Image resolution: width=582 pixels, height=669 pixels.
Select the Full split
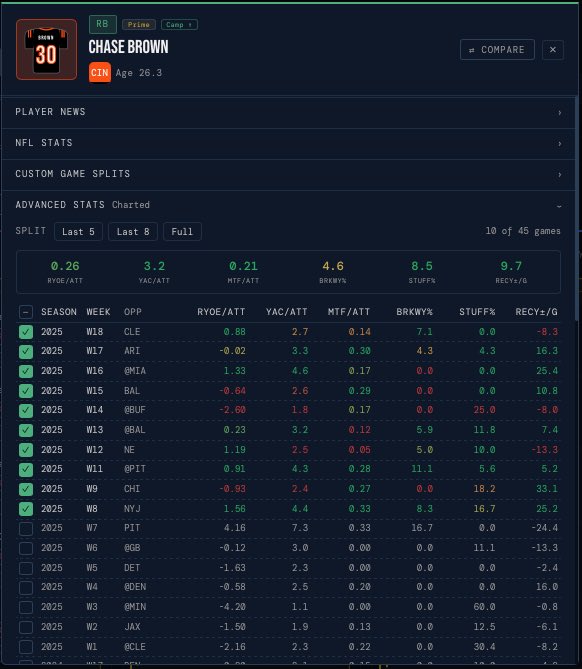(182, 232)
